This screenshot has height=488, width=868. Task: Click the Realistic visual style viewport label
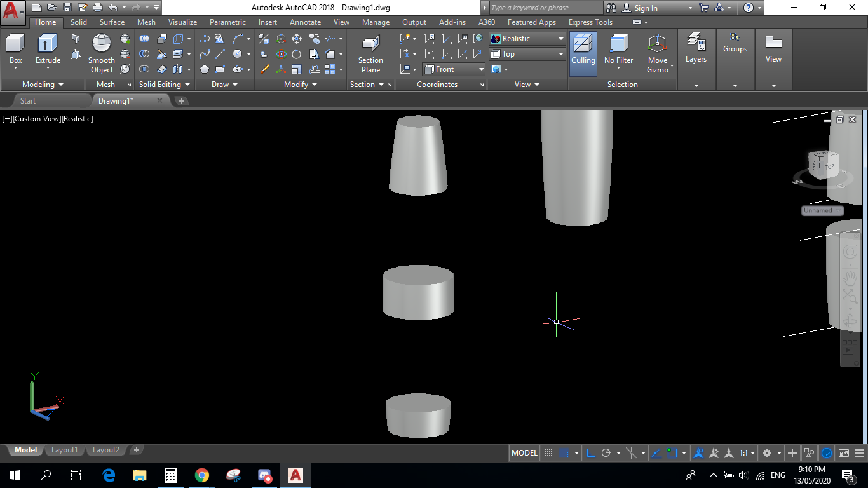coord(78,119)
